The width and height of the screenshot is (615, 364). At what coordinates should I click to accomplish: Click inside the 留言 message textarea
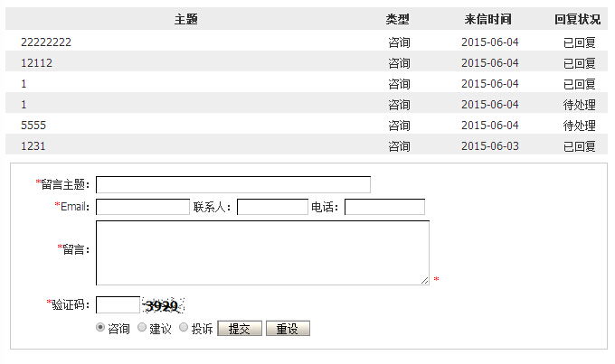(x=262, y=253)
